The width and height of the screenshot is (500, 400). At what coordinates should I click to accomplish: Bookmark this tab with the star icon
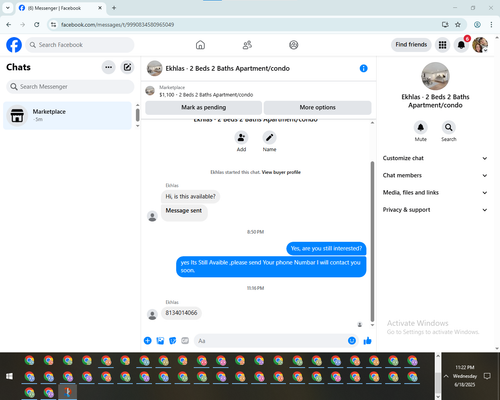pyautogui.click(x=458, y=25)
